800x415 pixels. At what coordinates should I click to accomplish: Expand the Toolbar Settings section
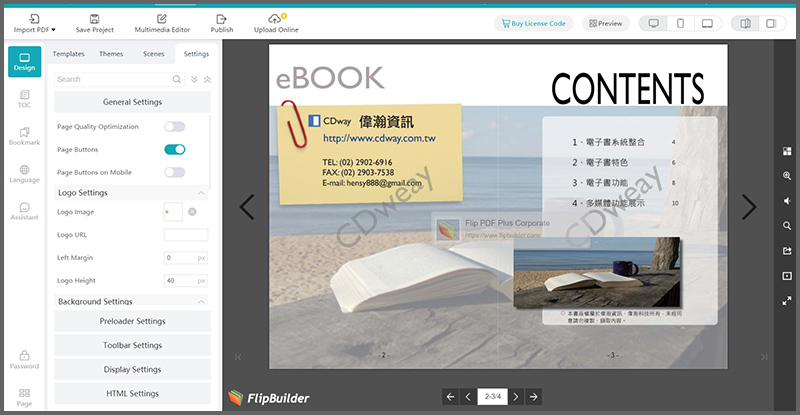tap(133, 345)
